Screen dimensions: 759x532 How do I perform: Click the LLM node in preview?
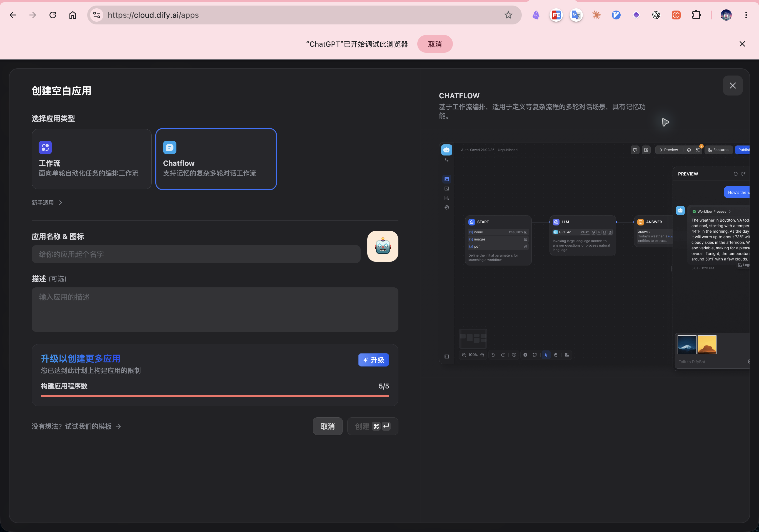[583, 235]
